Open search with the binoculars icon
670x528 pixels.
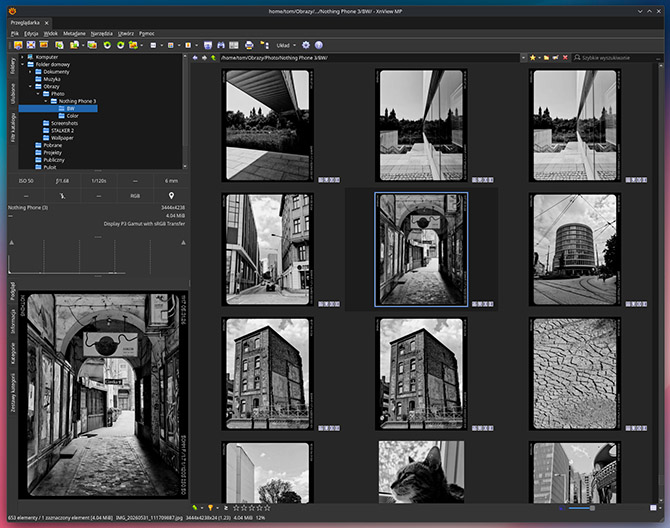(x=221, y=45)
